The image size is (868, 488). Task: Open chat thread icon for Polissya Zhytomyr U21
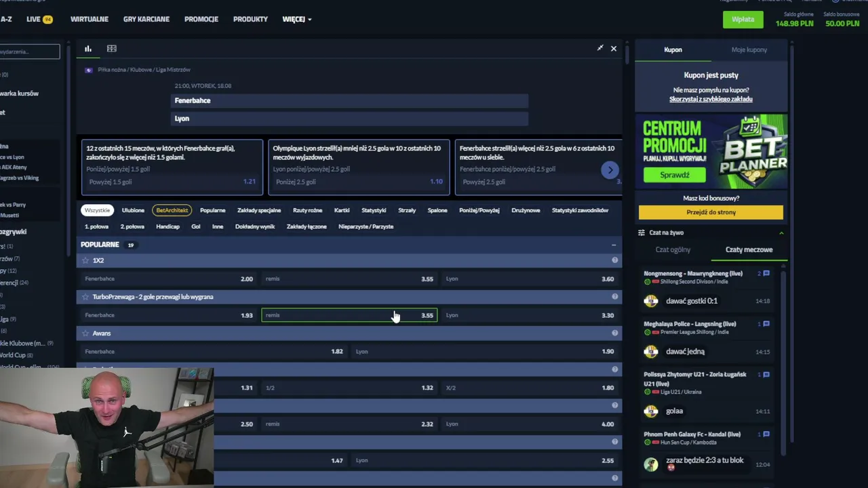click(x=766, y=374)
